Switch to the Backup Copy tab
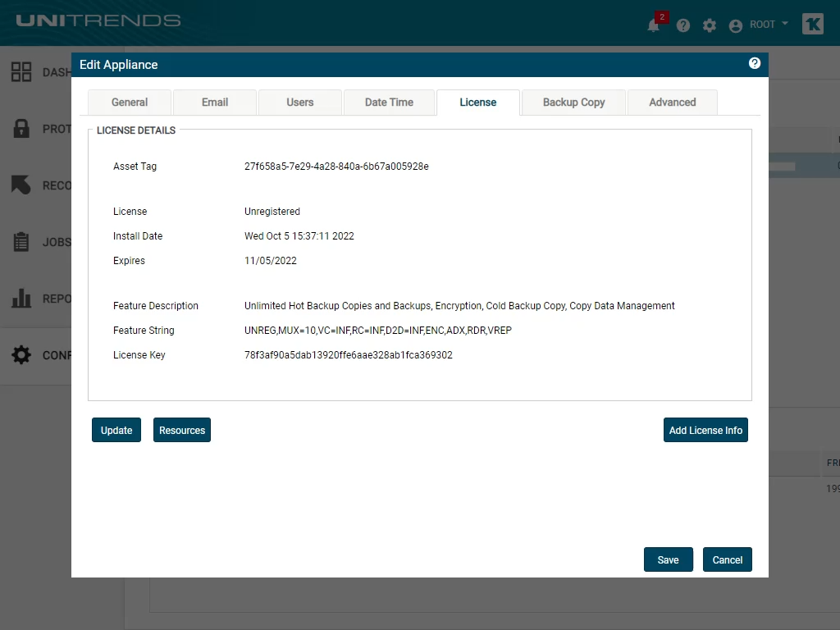The width and height of the screenshot is (840, 630). tap(573, 103)
